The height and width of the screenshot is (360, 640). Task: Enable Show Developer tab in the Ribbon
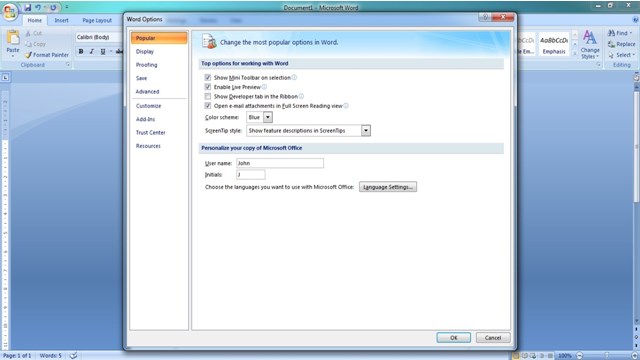click(208, 96)
